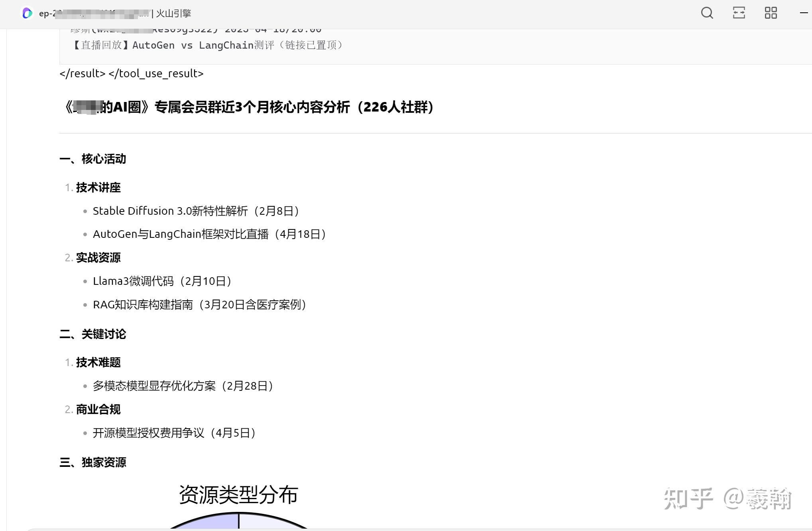This screenshot has height=531, width=812.
Task: Open the app grid icon in title bar
Action: click(x=771, y=13)
